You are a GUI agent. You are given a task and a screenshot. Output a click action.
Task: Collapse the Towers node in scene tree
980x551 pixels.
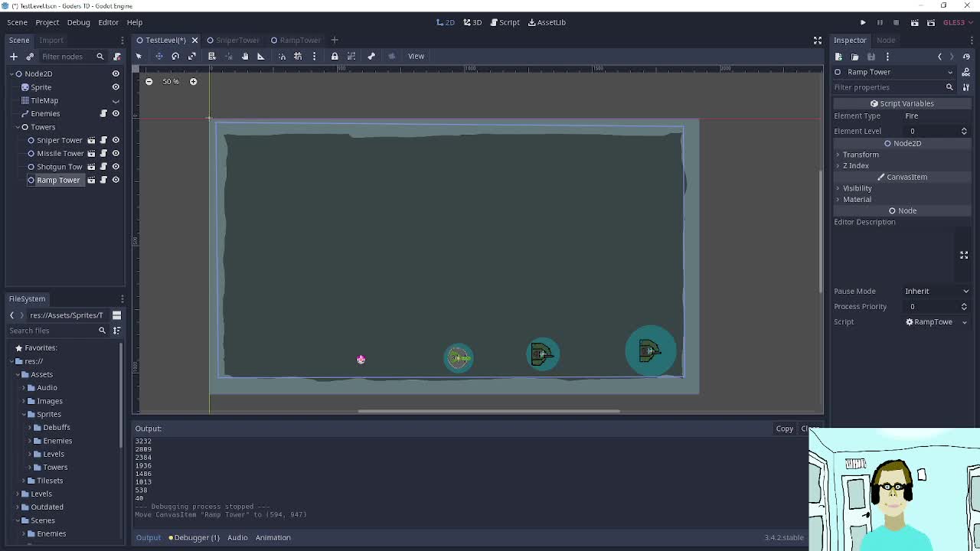pos(17,127)
